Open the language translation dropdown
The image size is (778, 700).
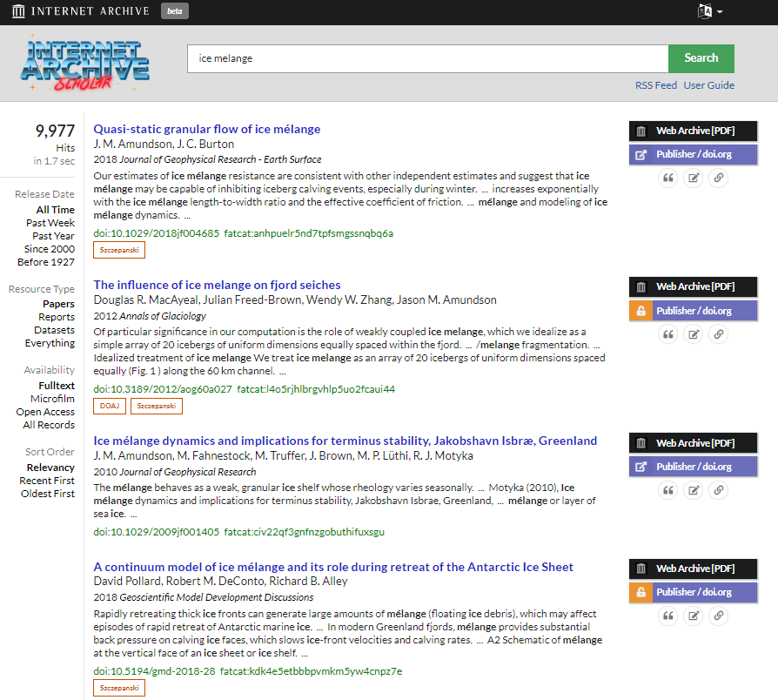[710, 11]
